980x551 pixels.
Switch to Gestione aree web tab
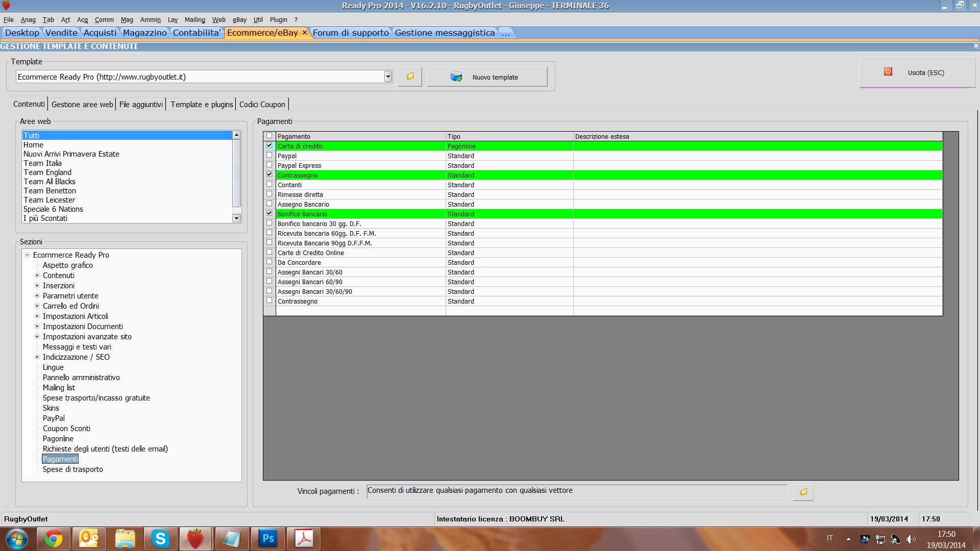(x=82, y=104)
